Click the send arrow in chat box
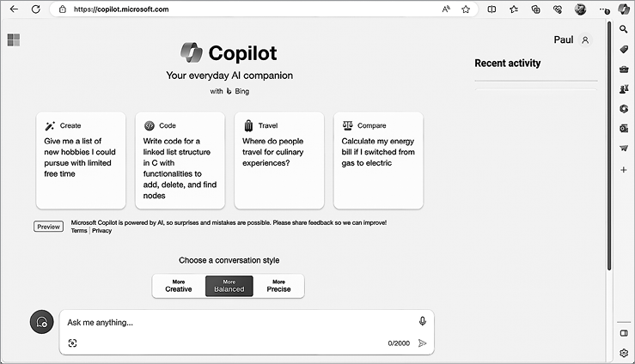The image size is (635, 364). [422, 343]
